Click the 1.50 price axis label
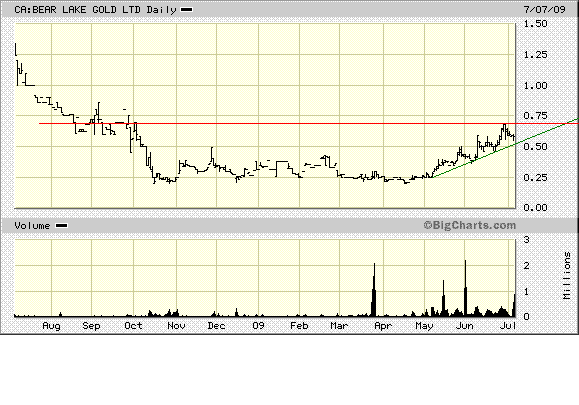Image resolution: width=579 pixels, height=405 pixels. coord(535,24)
